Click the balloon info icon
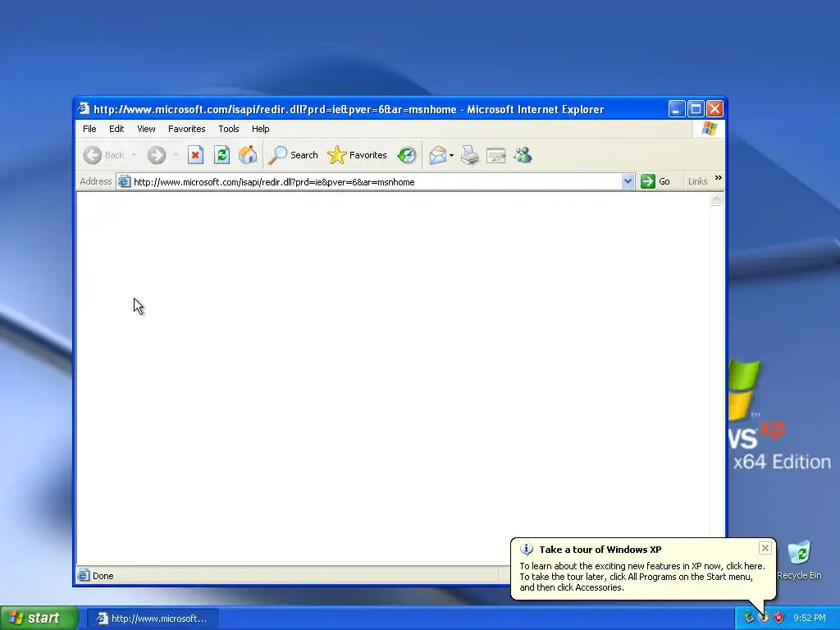 [x=527, y=550]
